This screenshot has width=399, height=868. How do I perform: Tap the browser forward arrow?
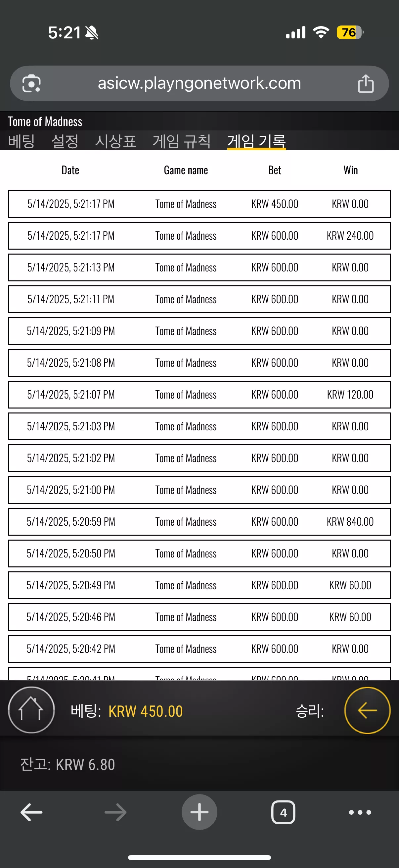point(115,812)
